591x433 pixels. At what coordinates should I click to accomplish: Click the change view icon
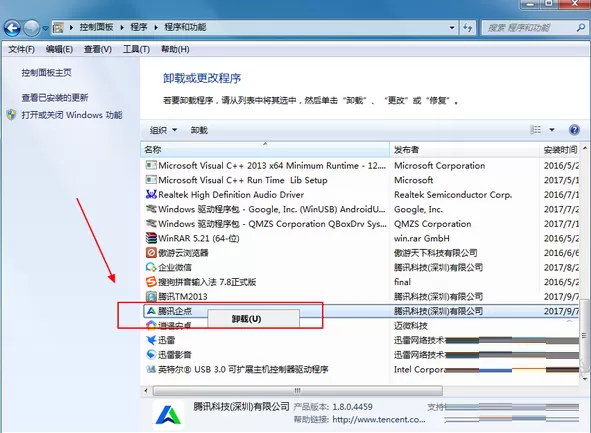[x=535, y=130]
